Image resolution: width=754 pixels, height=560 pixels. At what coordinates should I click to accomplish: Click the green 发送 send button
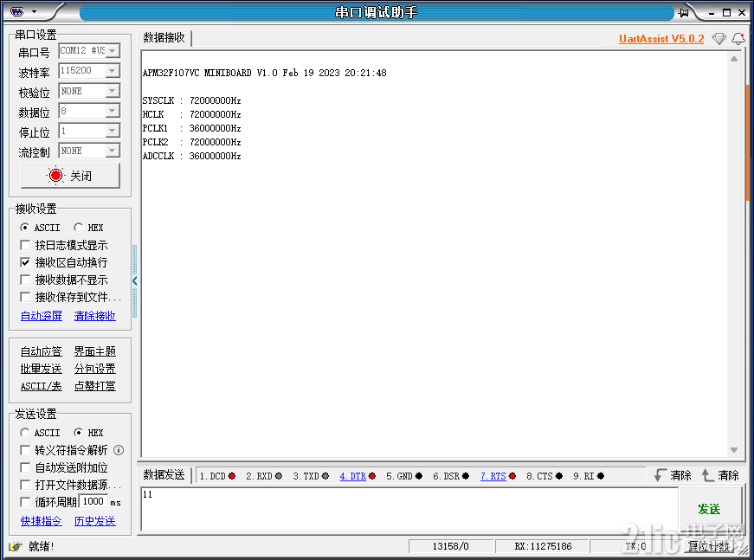coord(709,510)
